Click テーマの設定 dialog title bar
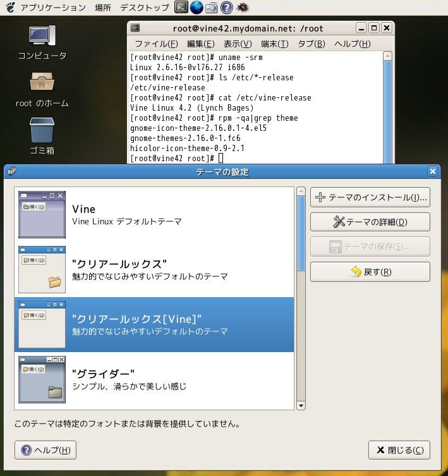This screenshot has height=476, width=448. [222, 172]
